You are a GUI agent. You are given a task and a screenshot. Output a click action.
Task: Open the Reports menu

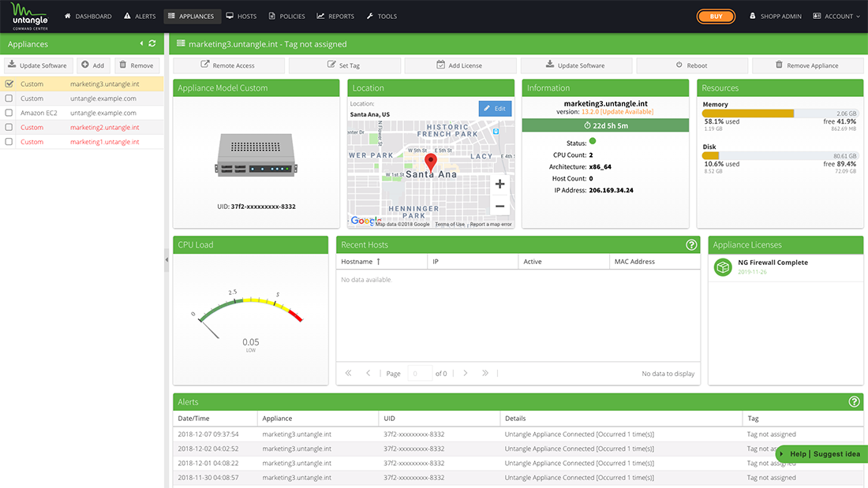click(335, 16)
